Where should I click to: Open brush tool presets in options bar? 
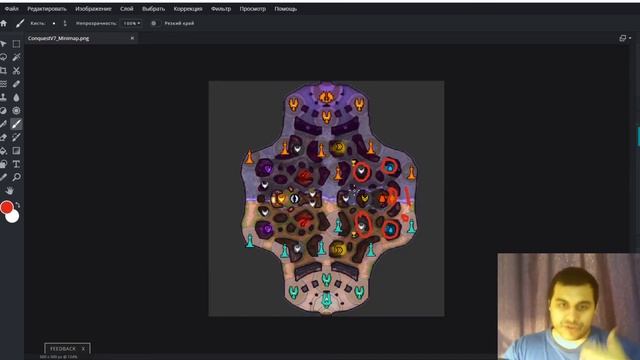pyautogui.click(x=20, y=24)
